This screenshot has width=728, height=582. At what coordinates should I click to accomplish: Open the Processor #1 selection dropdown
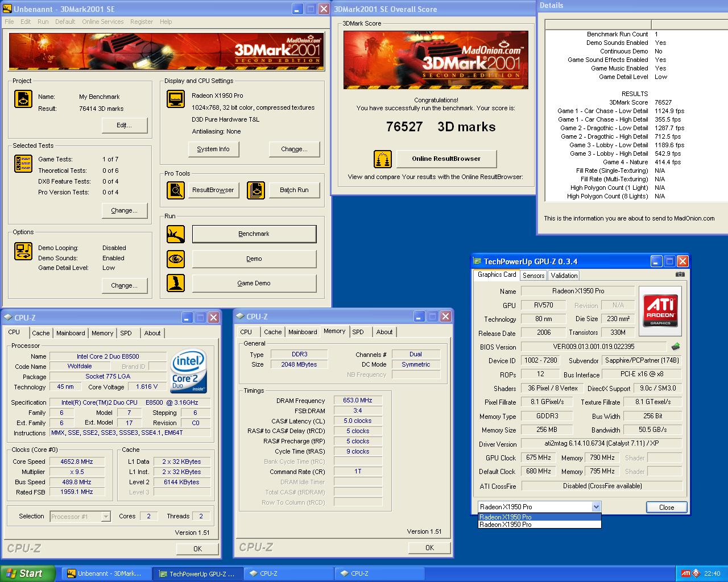[106, 517]
